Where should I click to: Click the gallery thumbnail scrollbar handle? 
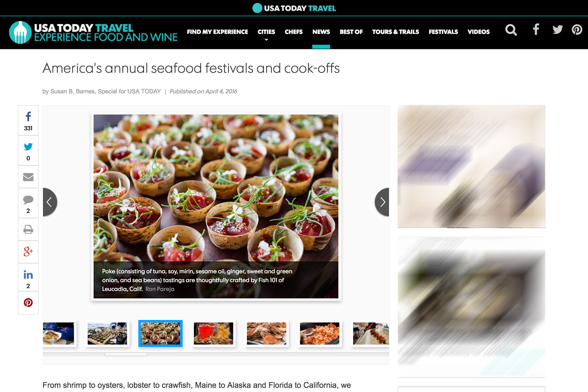[x=126, y=354]
